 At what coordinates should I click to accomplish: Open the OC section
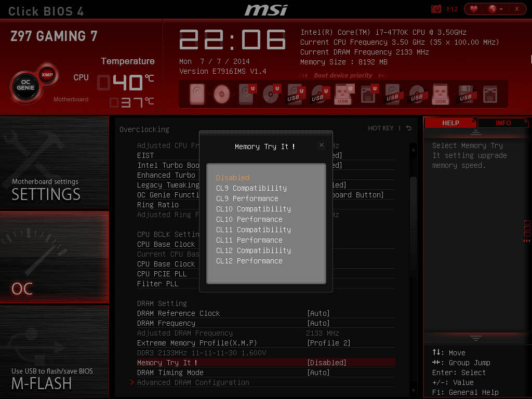coord(54,257)
